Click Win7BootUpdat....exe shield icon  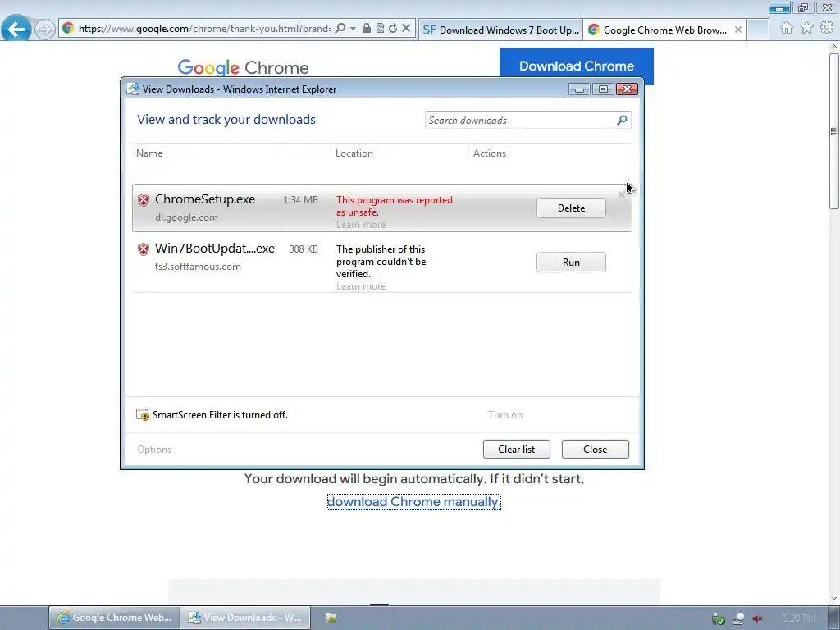click(143, 249)
